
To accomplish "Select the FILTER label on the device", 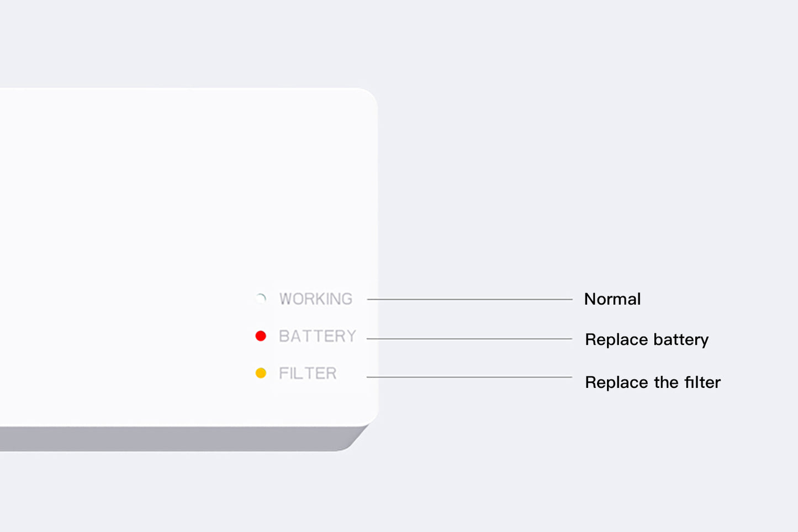I will click(308, 373).
